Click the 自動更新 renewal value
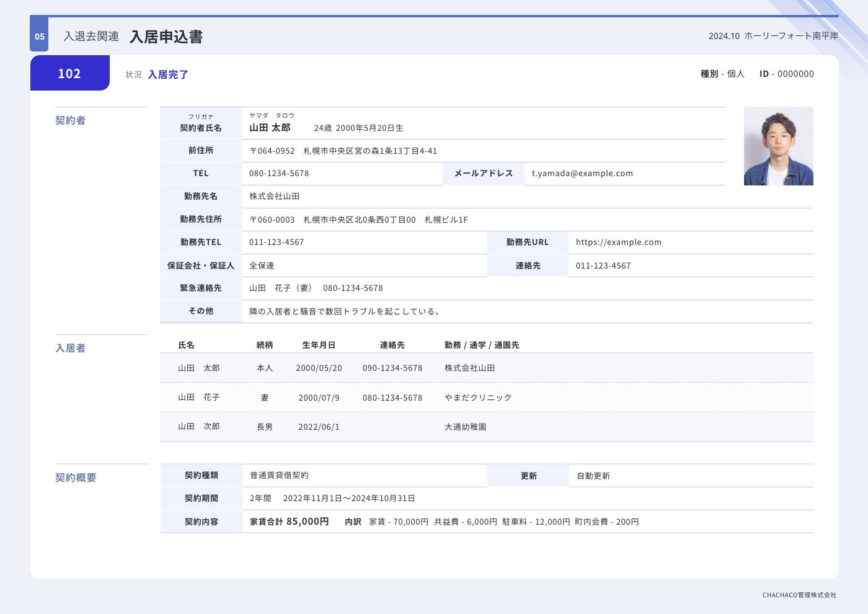868x614 pixels. pyautogui.click(x=593, y=476)
